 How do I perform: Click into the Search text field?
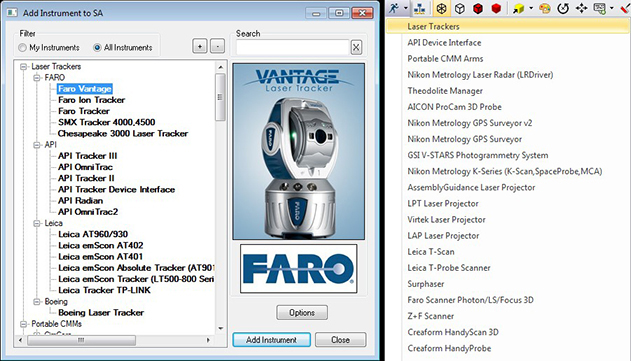click(293, 47)
